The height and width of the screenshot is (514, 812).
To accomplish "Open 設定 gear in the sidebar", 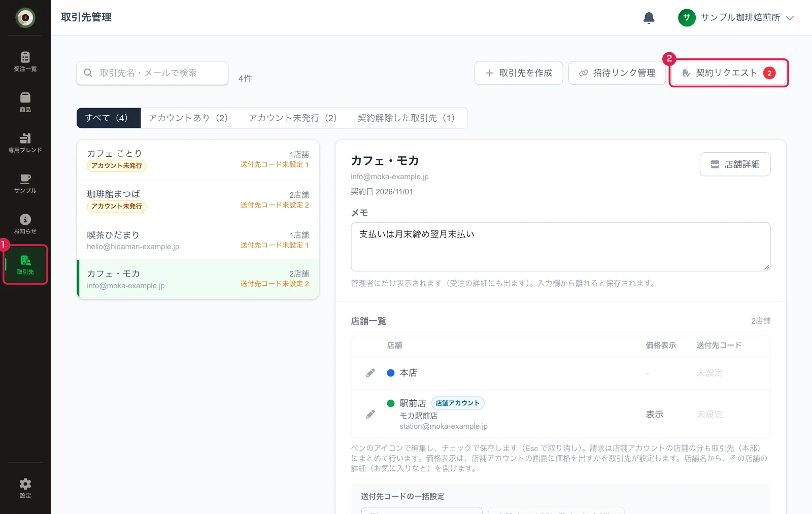I will [25, 488].
